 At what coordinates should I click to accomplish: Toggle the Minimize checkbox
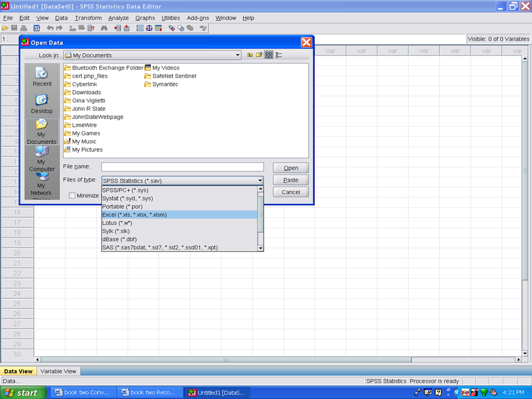(x=72, y=196)
